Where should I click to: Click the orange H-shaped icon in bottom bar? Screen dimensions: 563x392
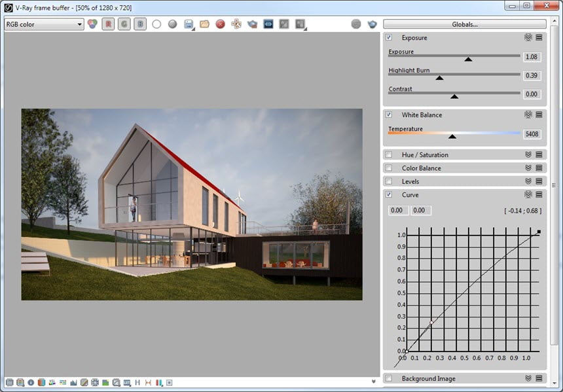pyautogui.click(x=148, y=382)
